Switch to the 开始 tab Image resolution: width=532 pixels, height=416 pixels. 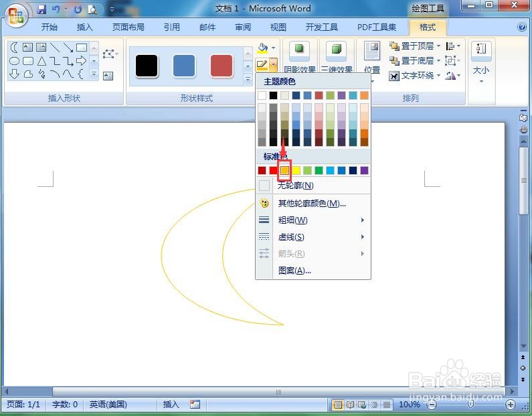tap(50, 27)
